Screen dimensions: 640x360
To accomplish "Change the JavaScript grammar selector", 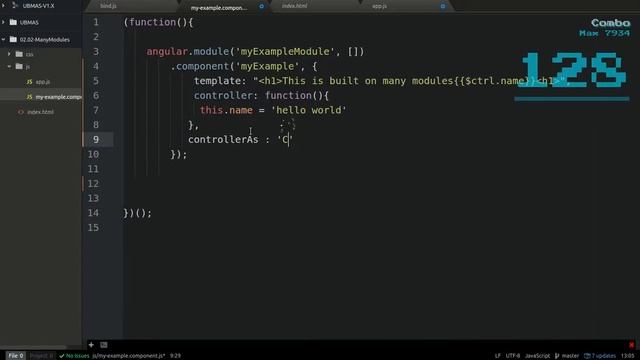I will (x=537, y=356).
